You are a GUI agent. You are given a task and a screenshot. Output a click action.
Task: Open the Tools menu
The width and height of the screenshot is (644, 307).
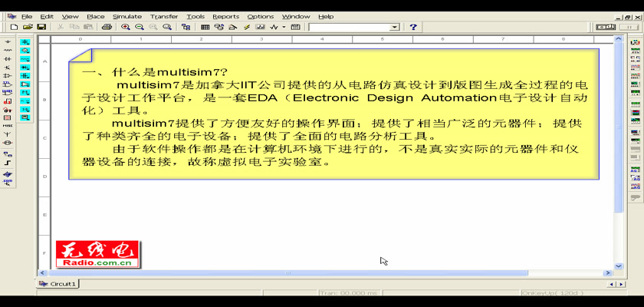point(195,16)
